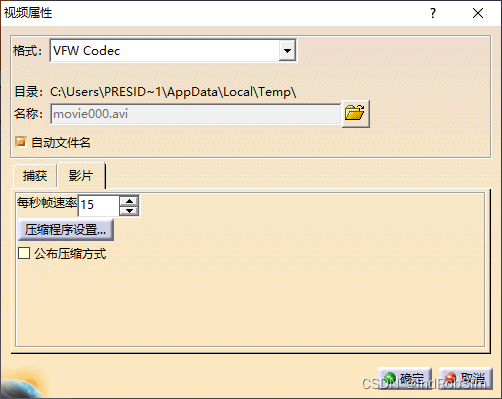Image resolution: width=502 pixels, height=399 pixels.
Task: Select the 影片 tab
Action: click(x=81, y=175)
